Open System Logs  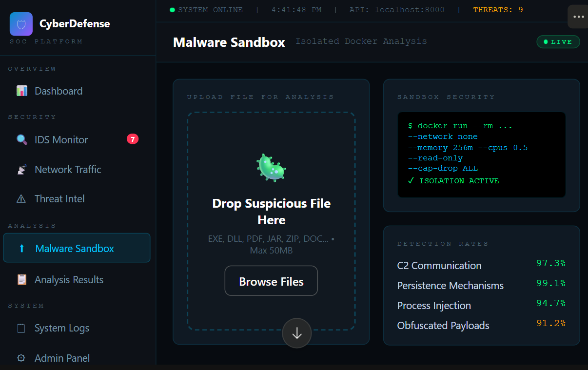(77, 328)
